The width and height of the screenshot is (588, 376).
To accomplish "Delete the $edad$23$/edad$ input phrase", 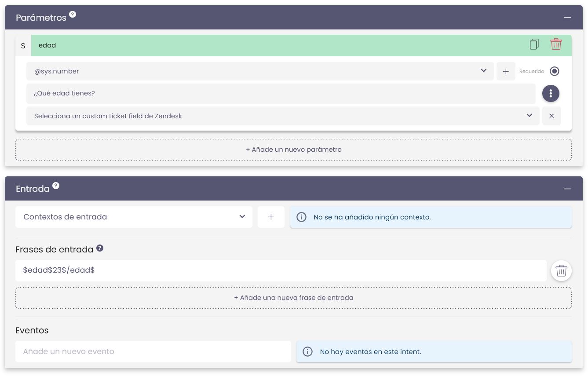I will [x=561, y=270].
